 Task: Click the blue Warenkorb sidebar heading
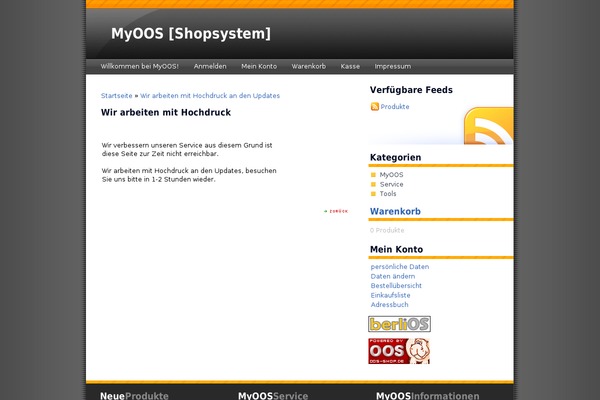395,211
